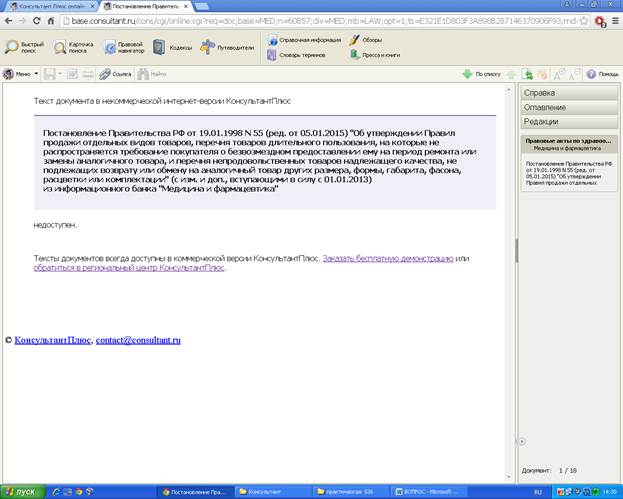Switch to ВОПРОС Microsoft Word taskbar item

(x=428, y=492)
